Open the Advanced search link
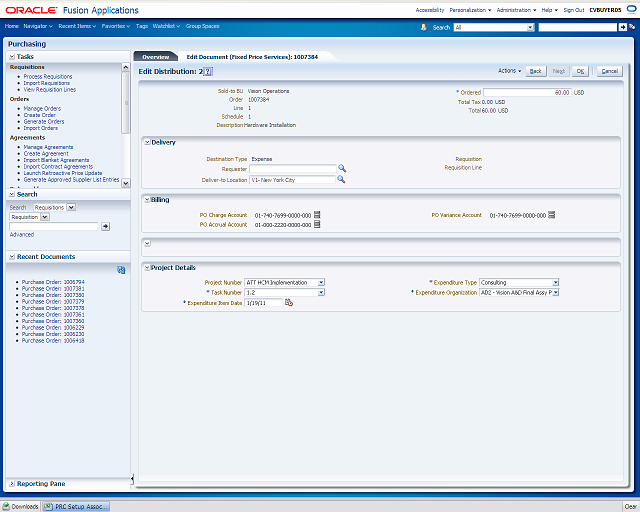The image size is (640, 512). (22, 235)
